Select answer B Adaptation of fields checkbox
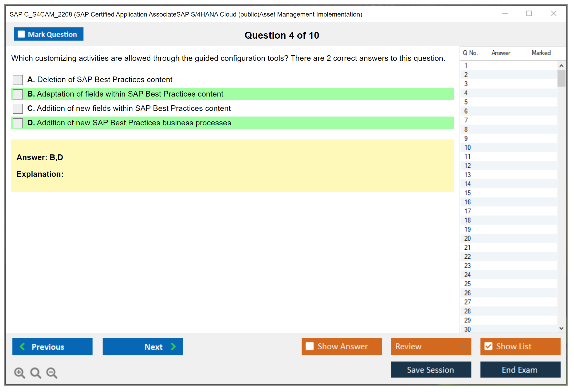The width and height of the screenshot is (574, 392). (18, 94)
